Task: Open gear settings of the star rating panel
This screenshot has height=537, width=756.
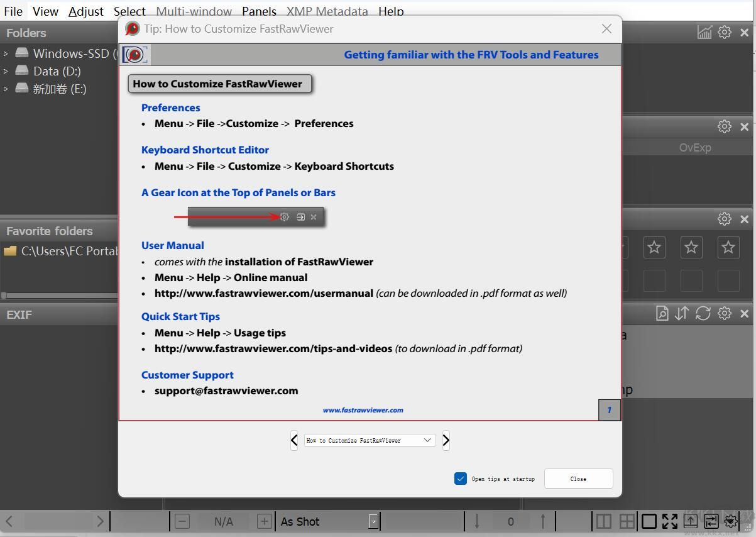Action: click(725, 219)
